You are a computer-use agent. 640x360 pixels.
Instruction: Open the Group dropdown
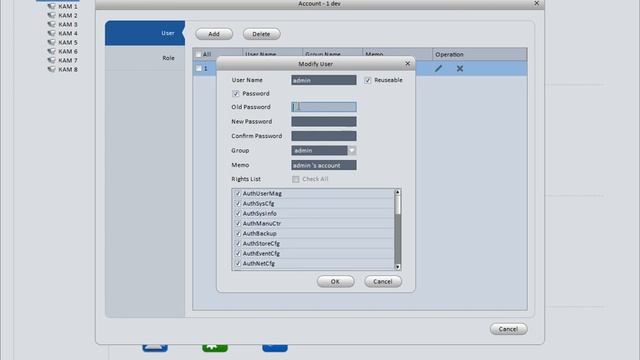coord(352,151)
